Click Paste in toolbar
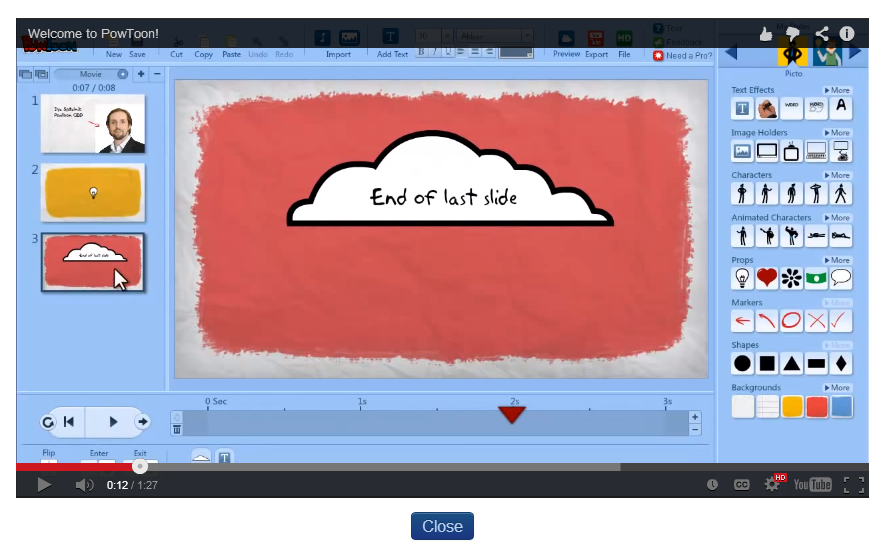 231,48
